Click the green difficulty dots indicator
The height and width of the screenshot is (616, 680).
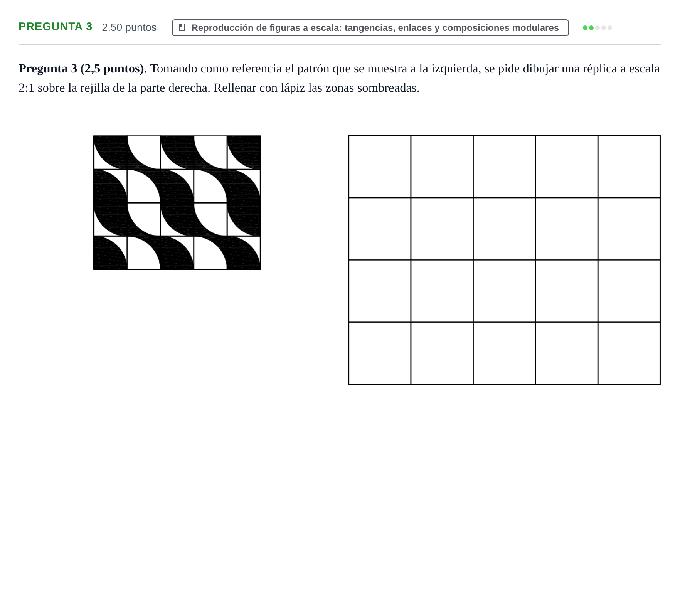pos(597,28)
